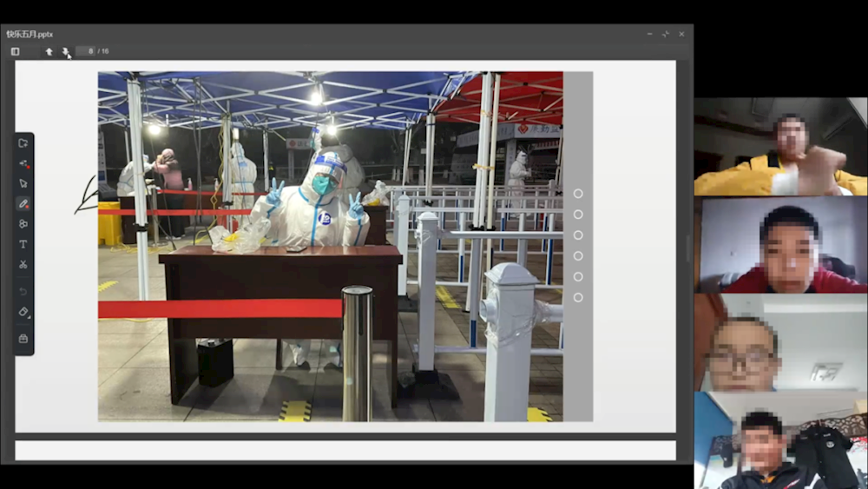The image size is (868, 489).
Task: Go to previous page with up arrow
Action: [x=49, y=51]
